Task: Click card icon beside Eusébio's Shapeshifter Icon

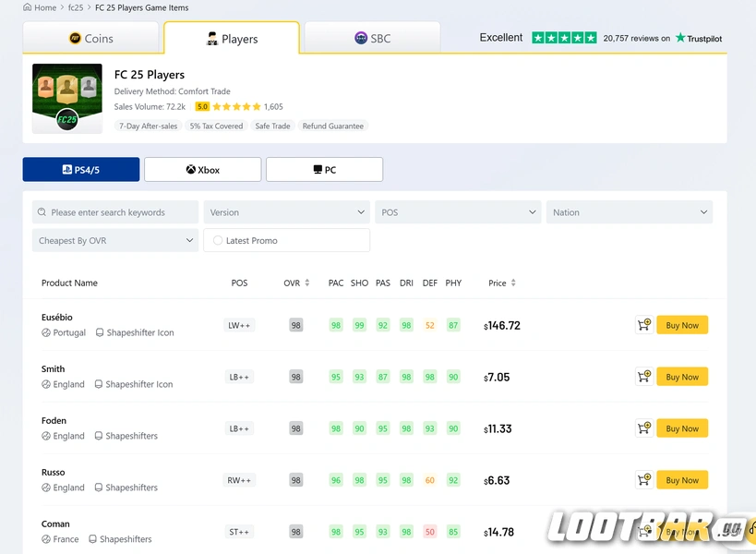Action: point(100,332)
